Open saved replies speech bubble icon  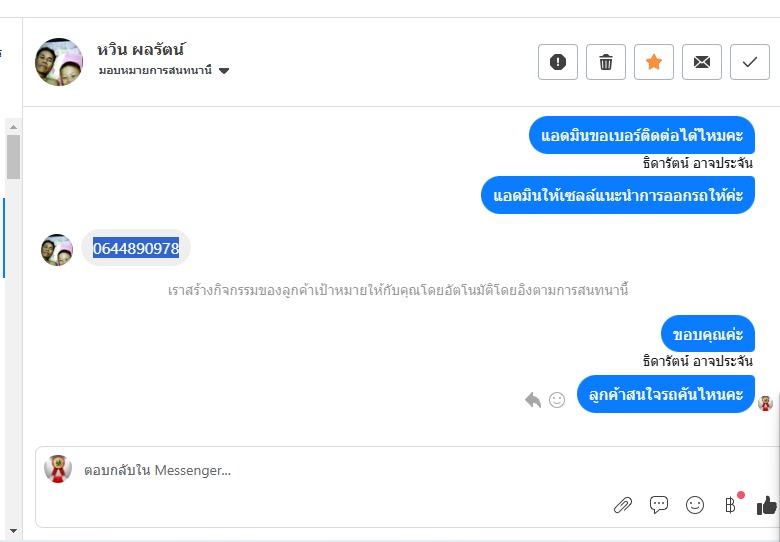tap(659, 505)
